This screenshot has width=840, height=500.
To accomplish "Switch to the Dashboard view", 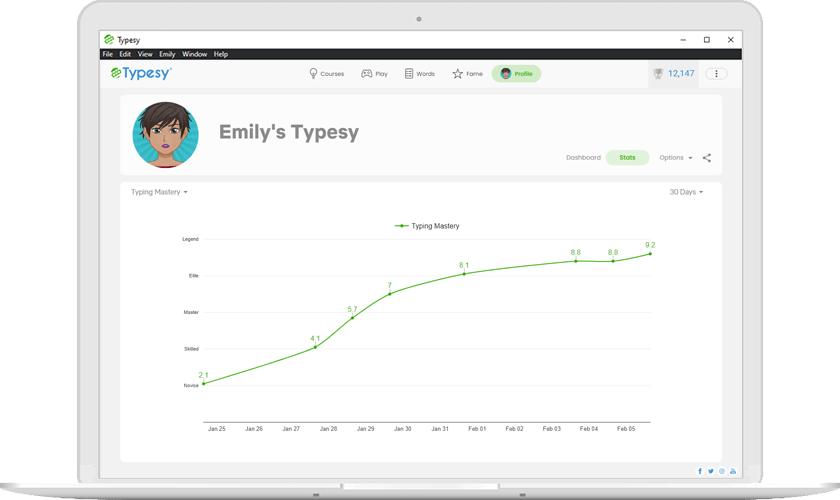I will (583, 158).
